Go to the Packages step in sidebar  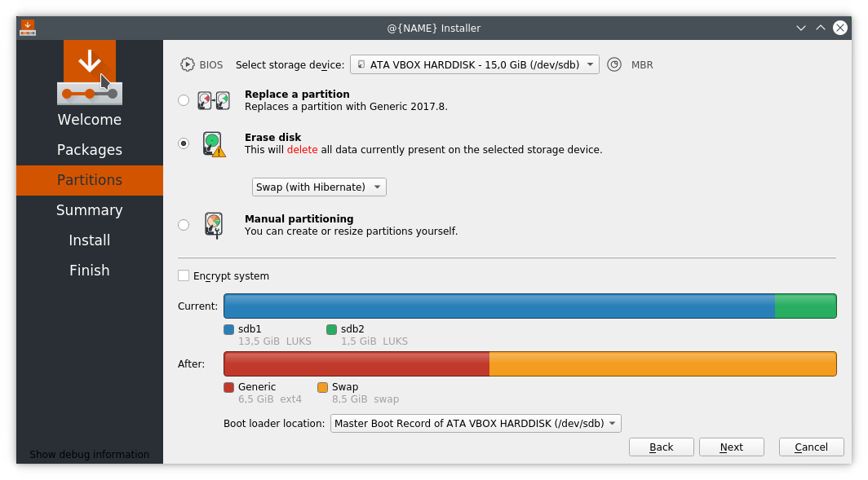click(90, 150)
